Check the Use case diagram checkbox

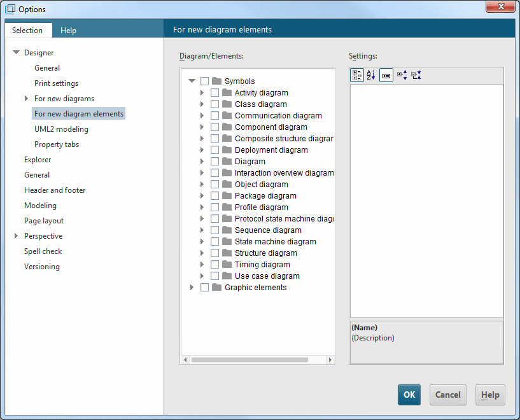pos(215,276)
